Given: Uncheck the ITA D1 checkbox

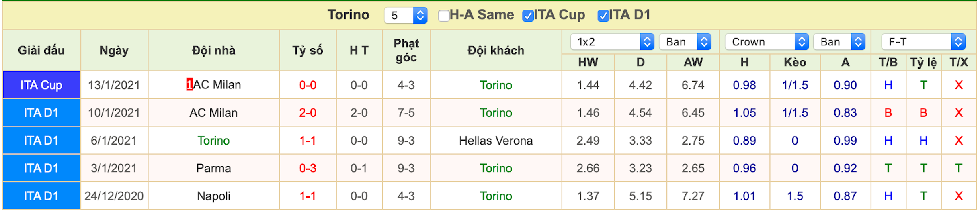Looking at the screenshot, I should 603,16.
